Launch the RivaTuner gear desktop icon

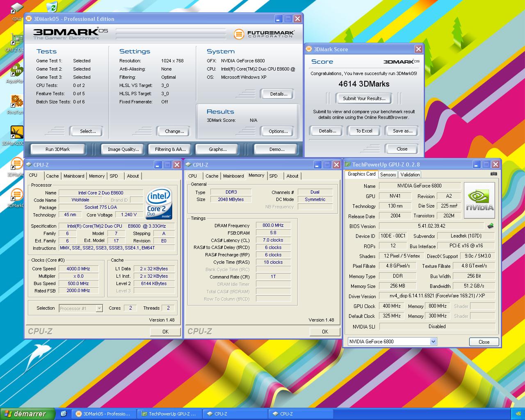pyautogui.click(x=16, y=104)
